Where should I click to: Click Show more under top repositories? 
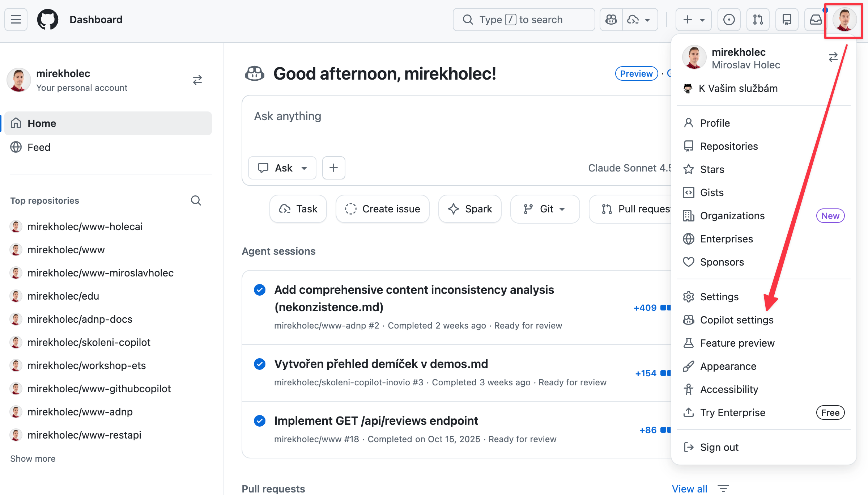tap(33, 458)
